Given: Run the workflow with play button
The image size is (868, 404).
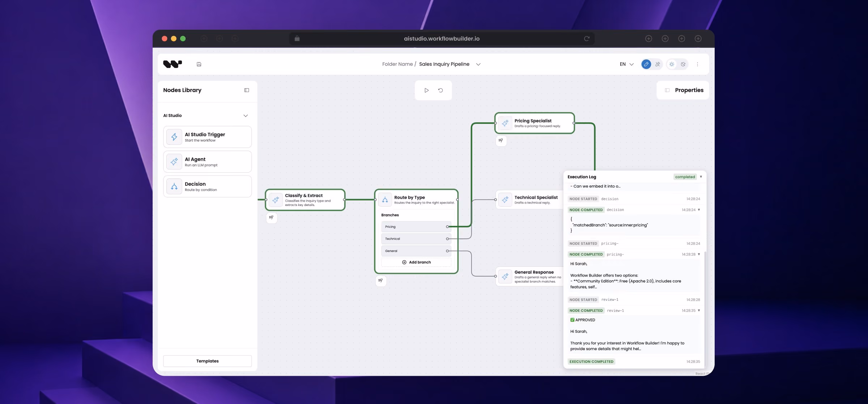Looking at the screenshot, I should pyautogui.click(x=426, y=90).
